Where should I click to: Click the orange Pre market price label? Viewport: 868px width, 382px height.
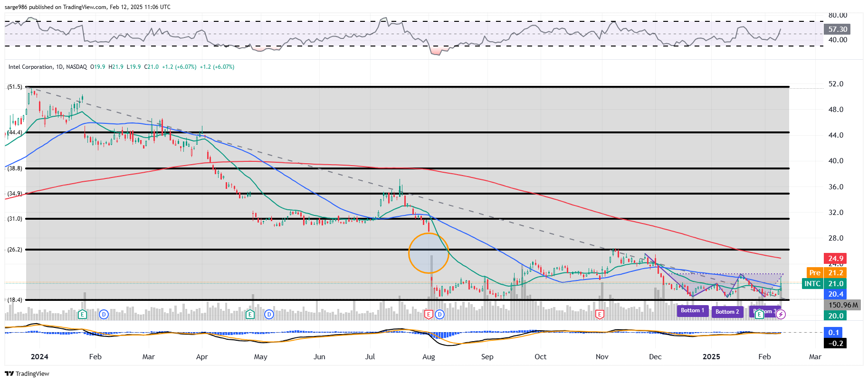pos(815,273)
